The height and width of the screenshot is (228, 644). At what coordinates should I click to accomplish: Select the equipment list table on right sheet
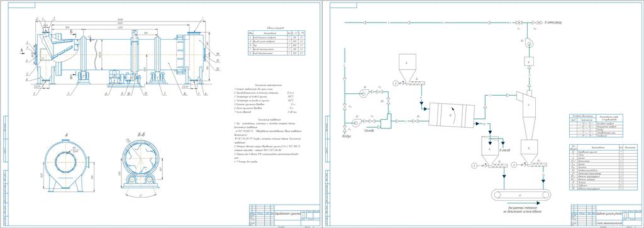pos(603,167)
